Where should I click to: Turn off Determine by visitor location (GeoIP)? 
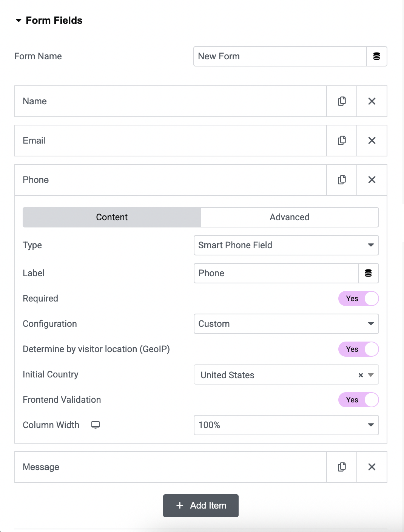click(358, 349)
